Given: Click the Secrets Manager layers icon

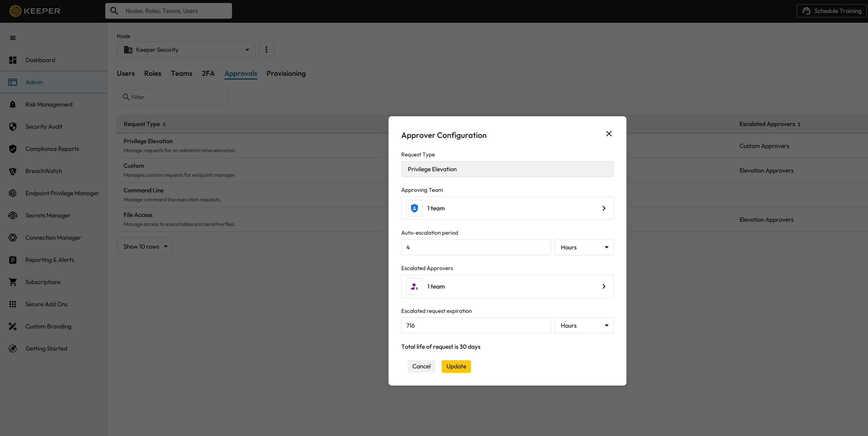Looking at the screenshot, I should 13,215.
